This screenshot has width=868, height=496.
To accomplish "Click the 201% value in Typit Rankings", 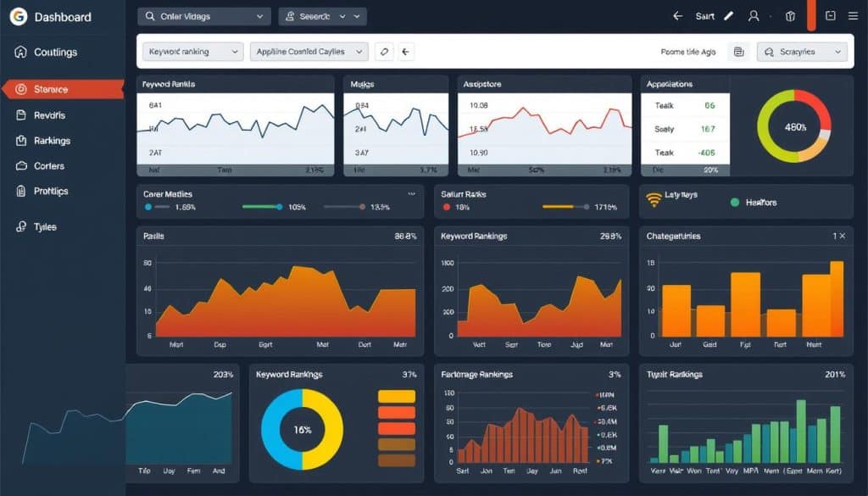I will [x=835, y=375].
